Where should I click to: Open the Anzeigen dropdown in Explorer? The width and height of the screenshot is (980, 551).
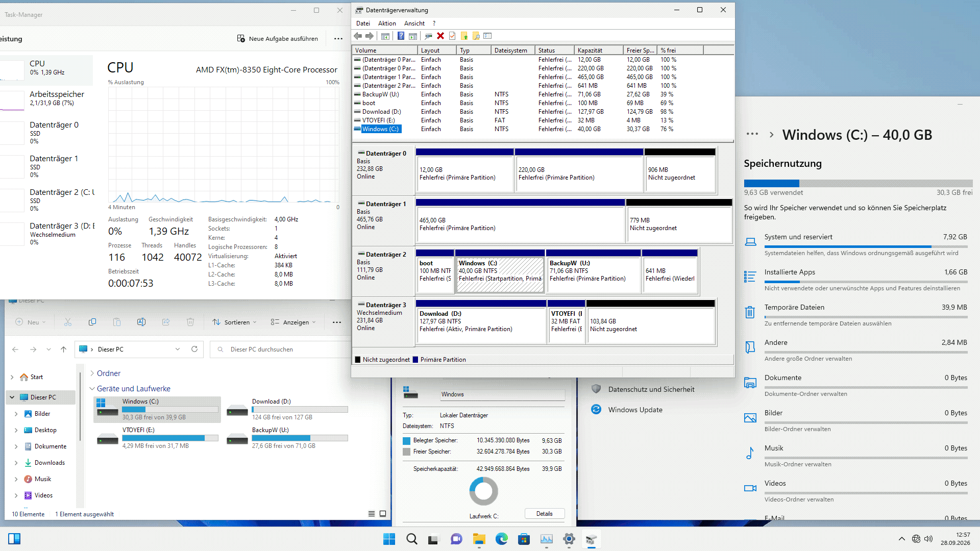293,322
